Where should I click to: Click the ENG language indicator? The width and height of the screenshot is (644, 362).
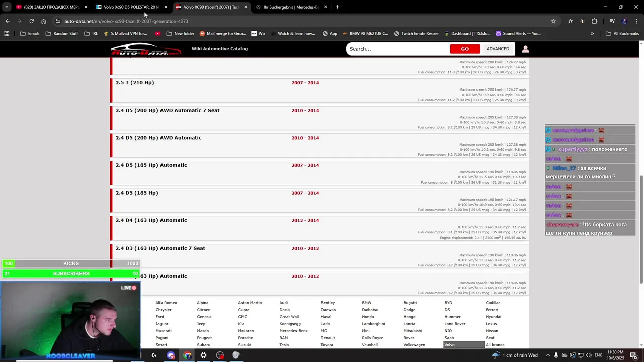598,355
